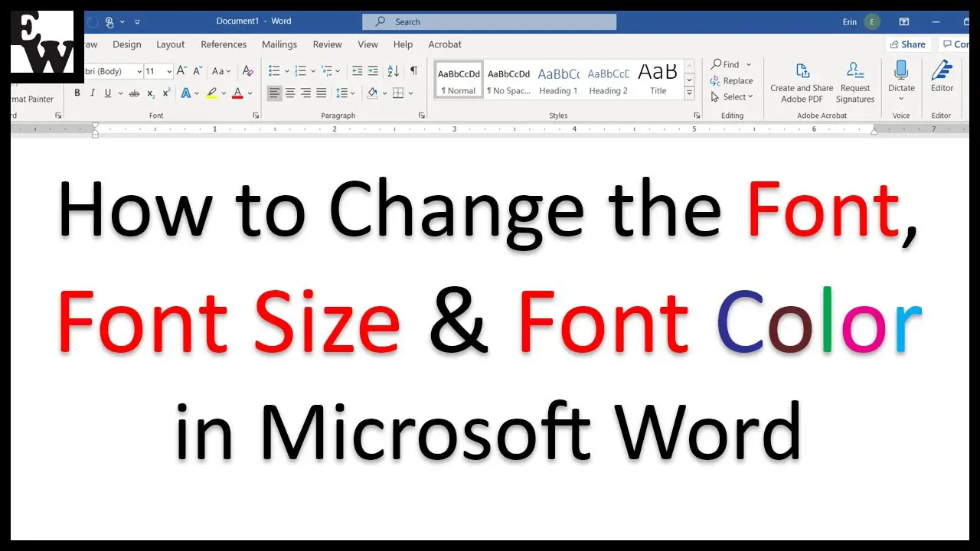Toggle Show/Hide paragraph marks
The image size is (980, 551).
413,71
